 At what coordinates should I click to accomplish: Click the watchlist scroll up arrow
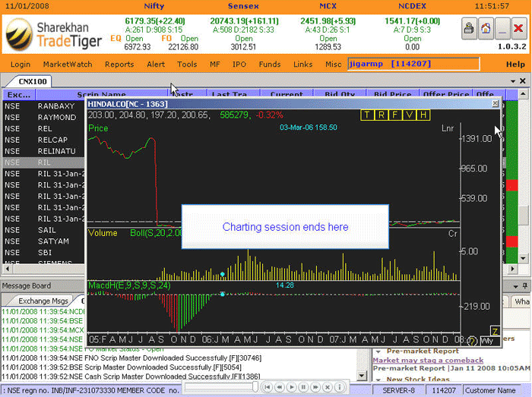point(523,94)
